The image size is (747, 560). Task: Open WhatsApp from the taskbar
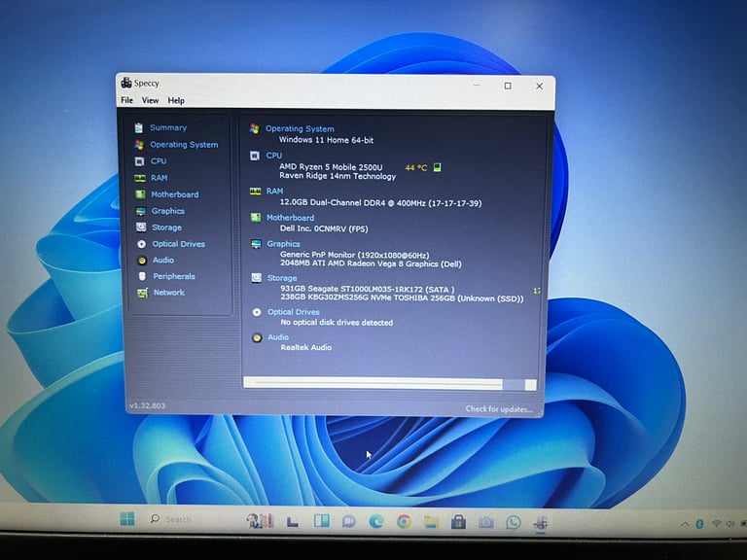pyautogui.click(x=514, y=523)
